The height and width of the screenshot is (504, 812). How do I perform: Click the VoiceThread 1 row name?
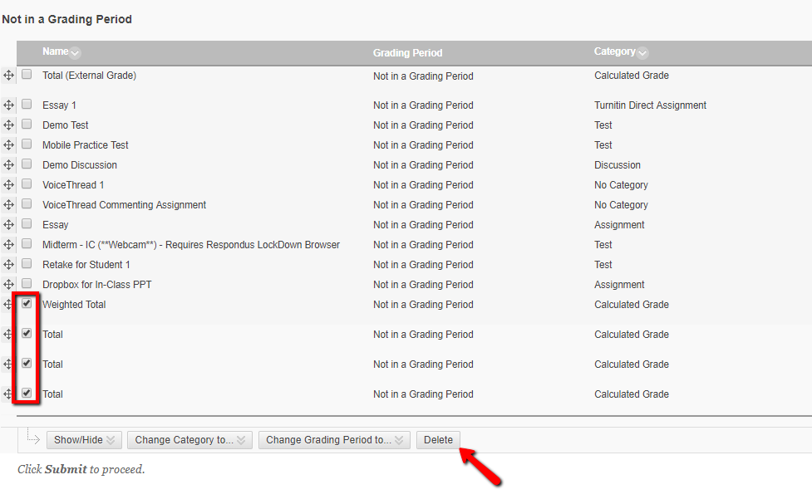coord(73,185)
